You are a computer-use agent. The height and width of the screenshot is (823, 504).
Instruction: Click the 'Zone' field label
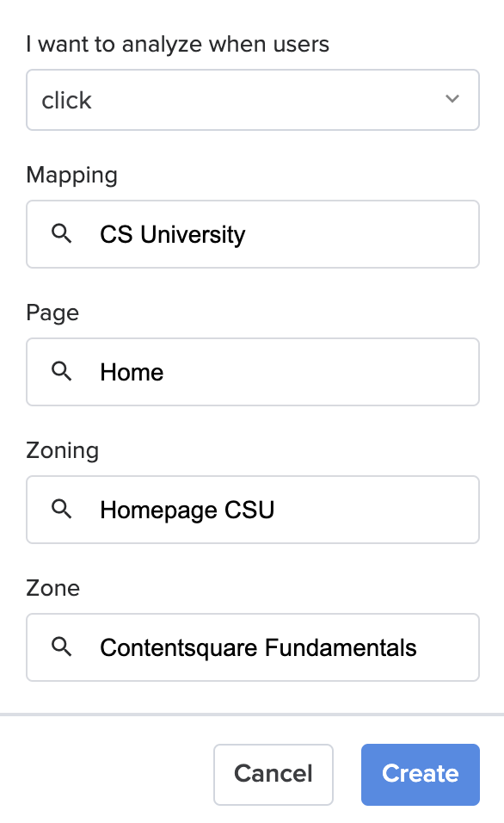53,588
